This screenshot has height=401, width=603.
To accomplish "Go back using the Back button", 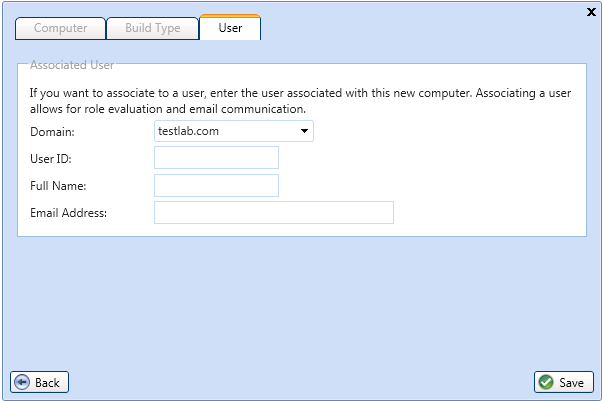I will (40, 382).
